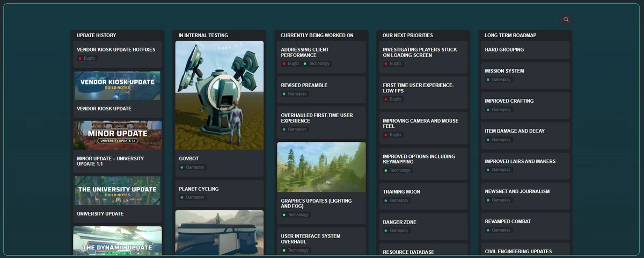Click the Bugfix tag on Addressing Client Performance

pyautogui.click(x=291, y=63)
